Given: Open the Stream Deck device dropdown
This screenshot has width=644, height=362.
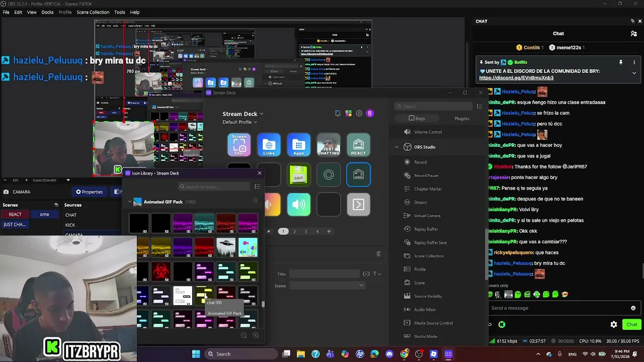Looking at the screenshot, I should [x=243, y=114].
